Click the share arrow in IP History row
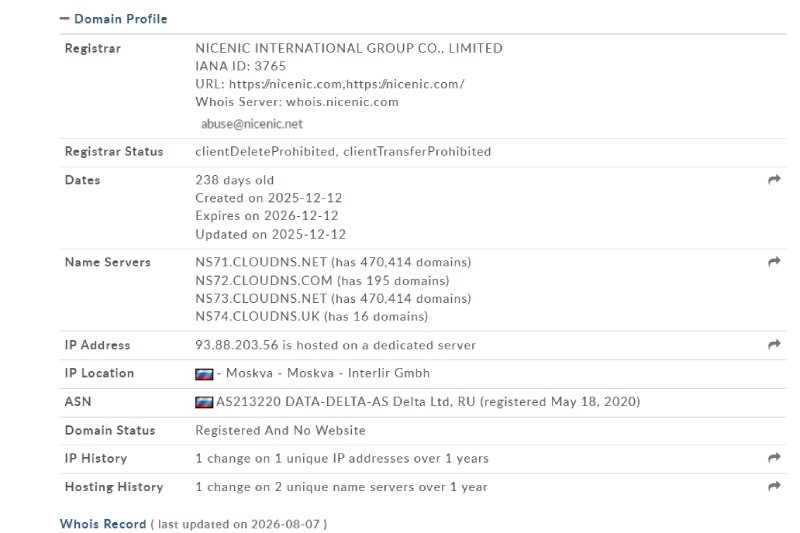Viewport: 800px width, 533px height. (774, 458)
